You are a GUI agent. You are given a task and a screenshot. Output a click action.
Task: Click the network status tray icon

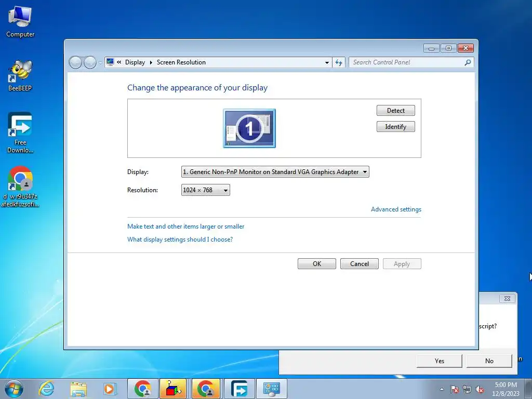coord(467,389)
